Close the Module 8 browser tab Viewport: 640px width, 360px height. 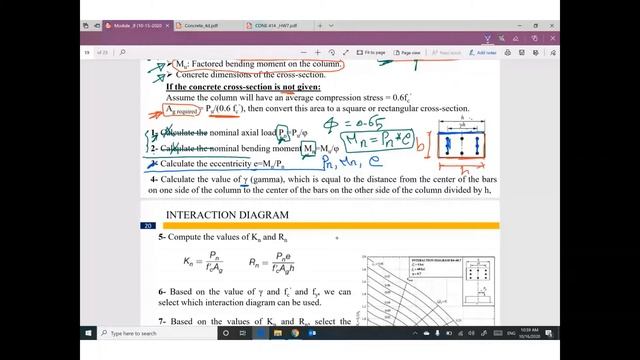pos(167,25)
